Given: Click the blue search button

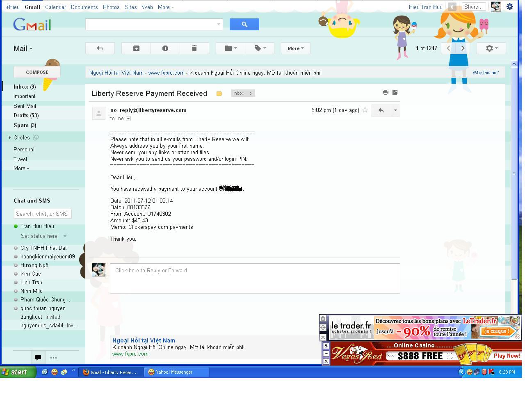Looking at the screenshot, I should pos(244,24).
